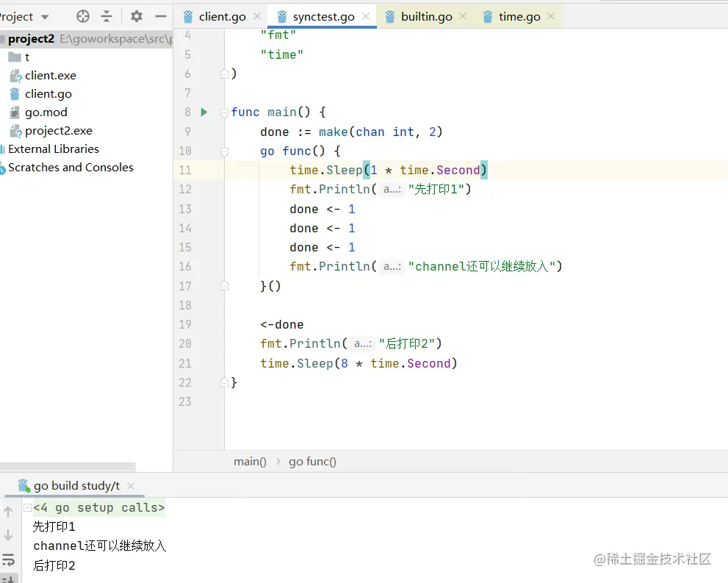Click the collapse all icon in Project toolbar
The height and width of the screenshot is (583, 728).
coord(107,17)
